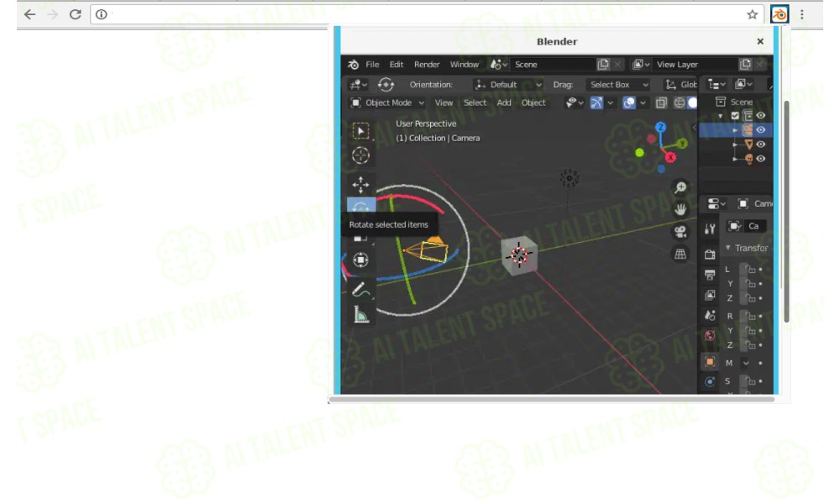Select the Select Box tool
The width and height of the screenshot is (840, 504).
pyautogui.click(x=360, y=131)
